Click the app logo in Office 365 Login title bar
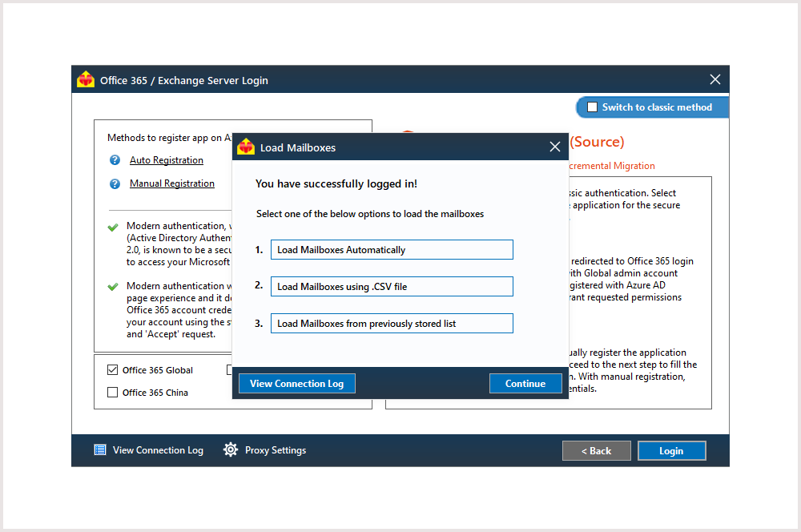 point(86,80)
